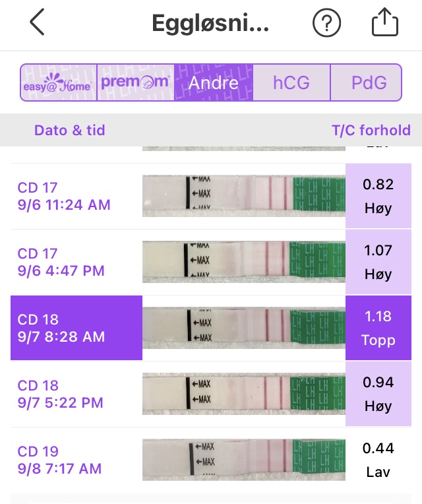Tap the T/C forhold column header

click(371, 130)
